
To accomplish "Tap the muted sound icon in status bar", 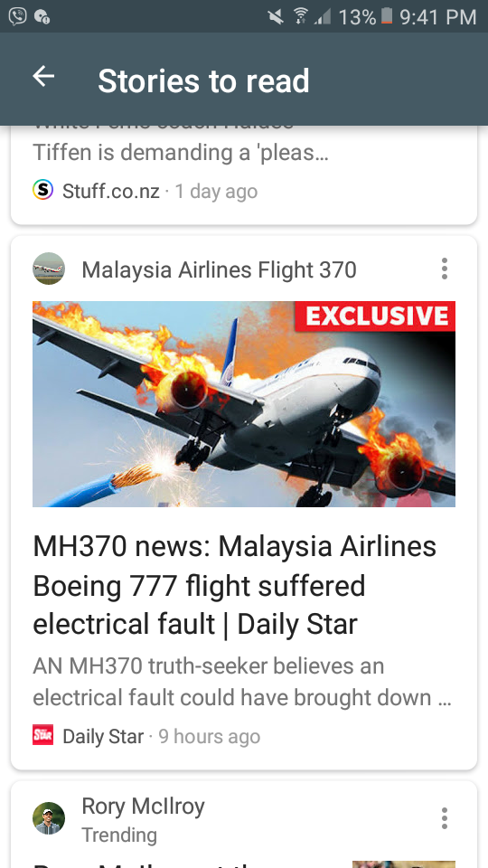I will [x=277, y=16].
